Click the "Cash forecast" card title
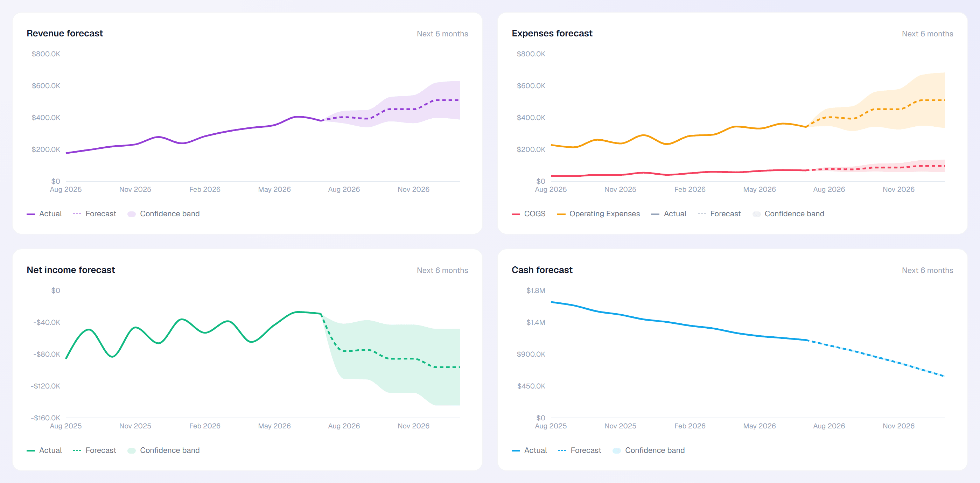The height and width of the screenshot is (483, 980). coord(542,270)
